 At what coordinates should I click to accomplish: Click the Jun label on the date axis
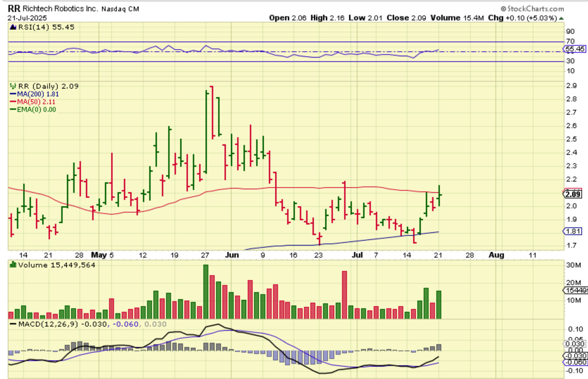[232, 255]
